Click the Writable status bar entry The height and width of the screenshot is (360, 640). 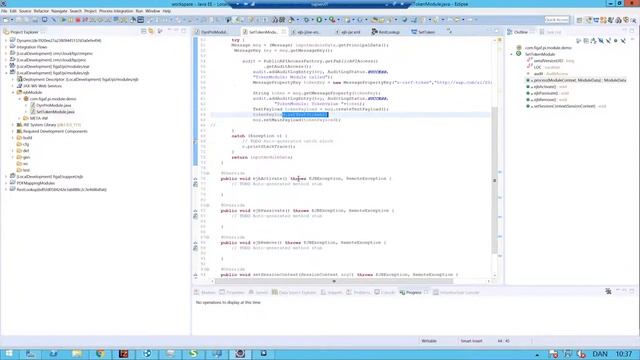coord(429,341)
